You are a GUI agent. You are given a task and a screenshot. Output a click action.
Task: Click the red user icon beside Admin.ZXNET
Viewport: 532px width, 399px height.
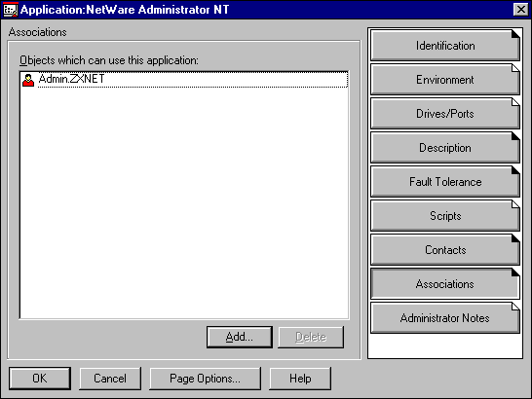coord(28,80)
